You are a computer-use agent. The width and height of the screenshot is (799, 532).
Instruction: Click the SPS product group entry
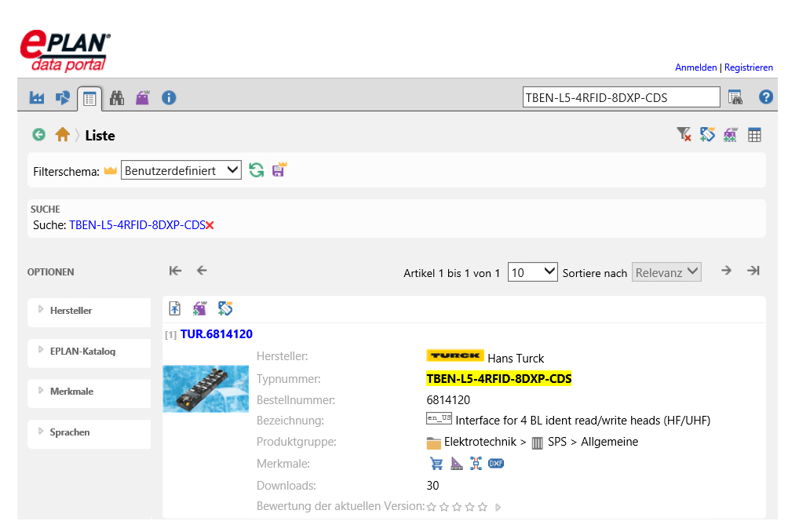click(549, 442)
